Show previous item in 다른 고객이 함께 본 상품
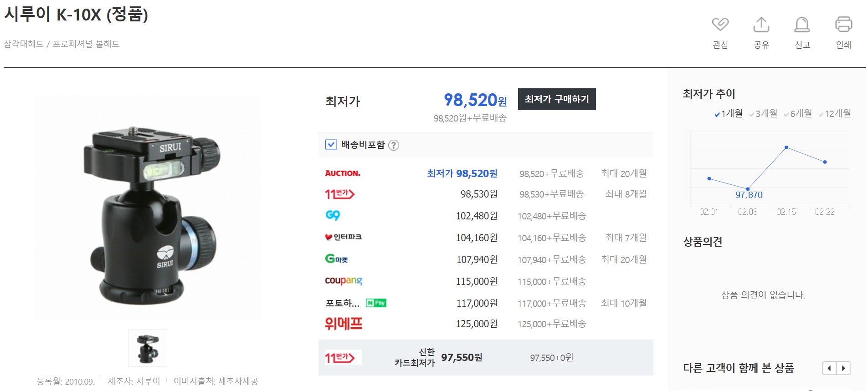 (829, 368)
